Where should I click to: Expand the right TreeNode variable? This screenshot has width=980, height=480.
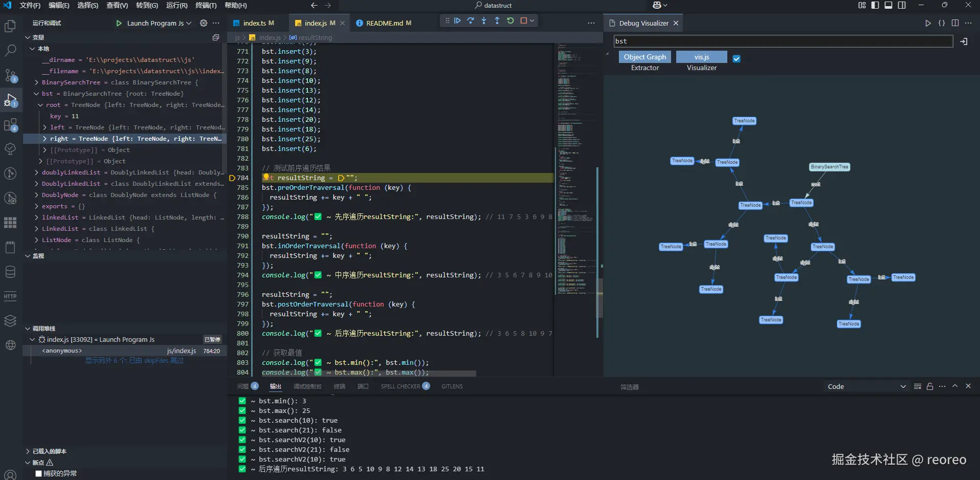[x=45, y=139]
